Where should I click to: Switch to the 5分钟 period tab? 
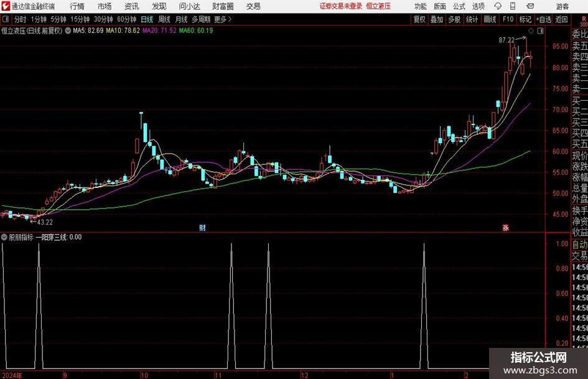click(x=58, y=19)
